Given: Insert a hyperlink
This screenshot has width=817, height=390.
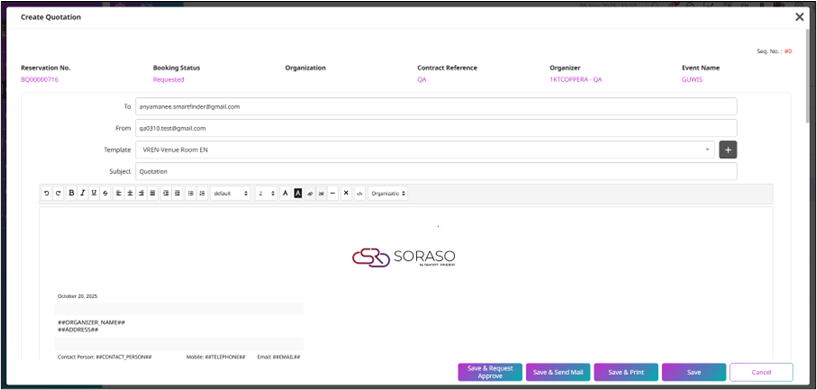Looking at the screenshot, I should (x=310, y=193).
